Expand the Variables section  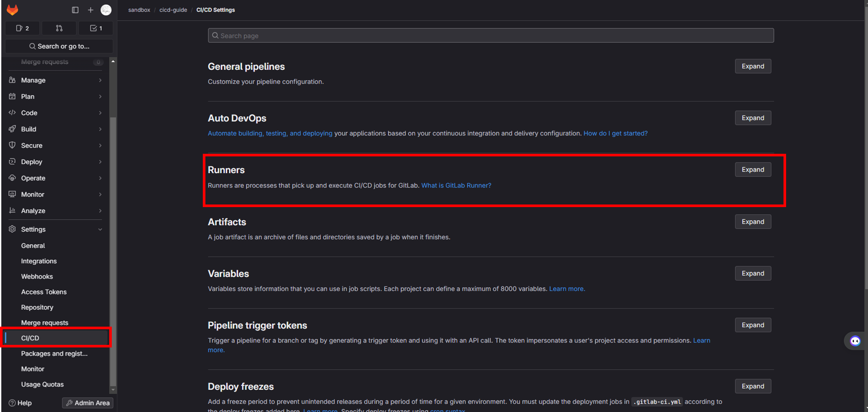point(753,273)
